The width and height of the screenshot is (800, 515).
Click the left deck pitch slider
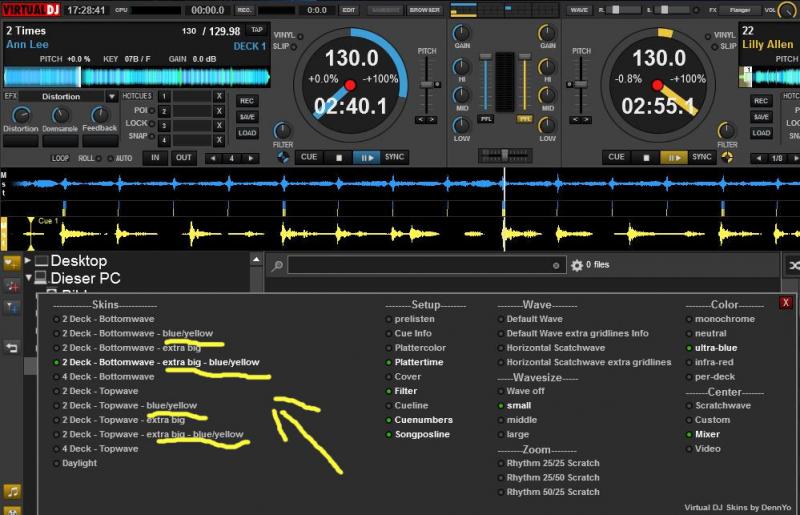(427, 85)
